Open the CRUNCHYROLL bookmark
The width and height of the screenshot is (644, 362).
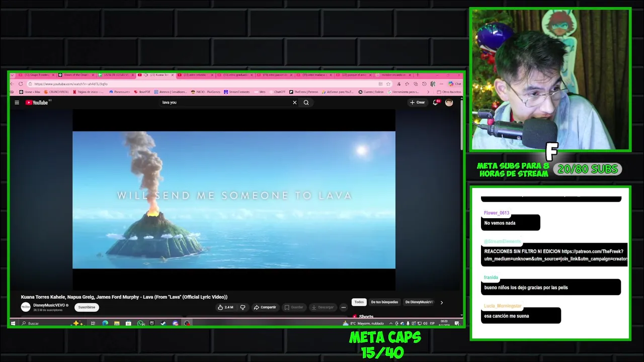tap(56, 92)
